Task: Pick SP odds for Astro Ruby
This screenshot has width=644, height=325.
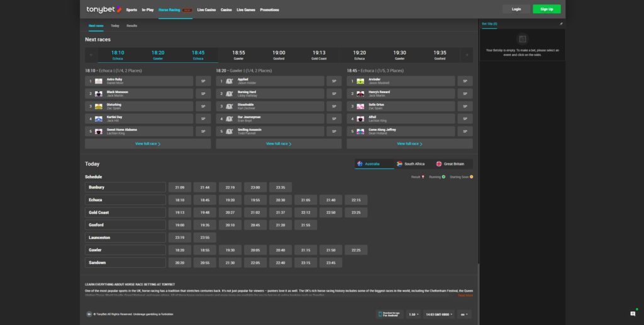Action: 203,81
